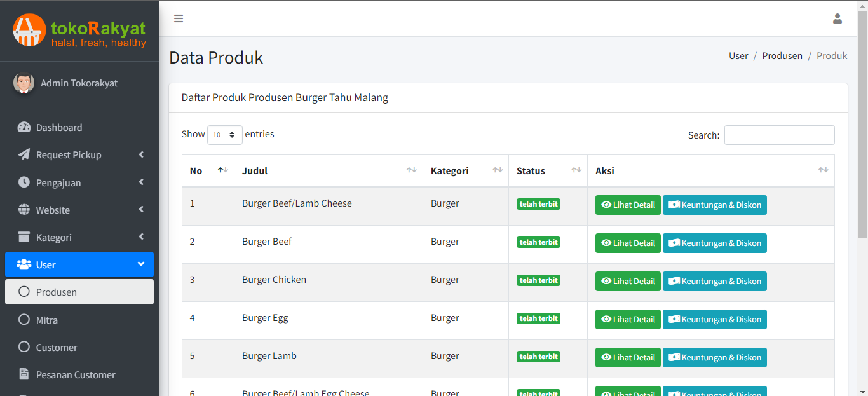This screenshot has height=396, width=868.
Task: Click the Search input field
Action: (779, 135)
